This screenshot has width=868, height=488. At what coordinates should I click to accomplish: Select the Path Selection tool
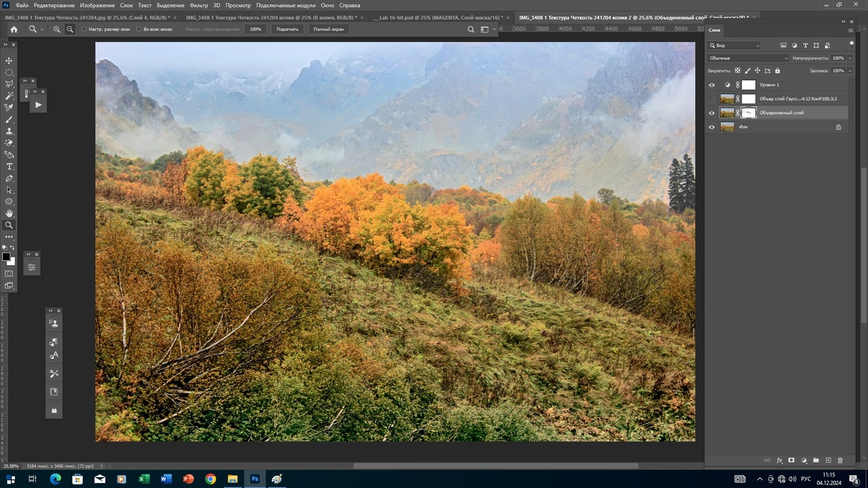[x=9, y=190]
